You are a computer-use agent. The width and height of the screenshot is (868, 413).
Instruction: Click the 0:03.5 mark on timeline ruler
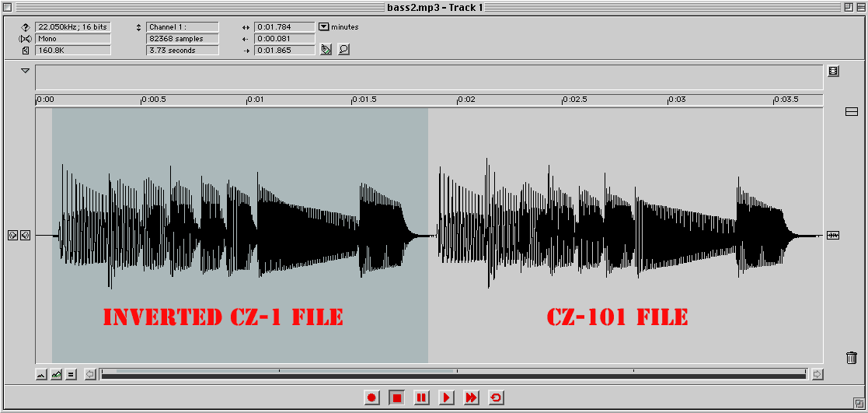tap(786, 100)
